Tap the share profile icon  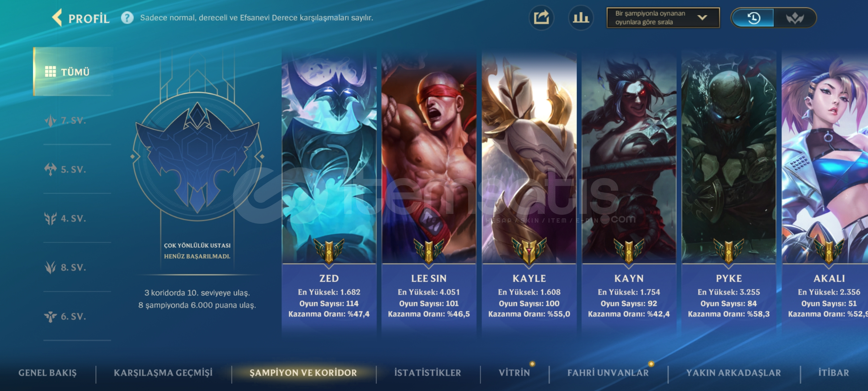(x=541, y=18)
